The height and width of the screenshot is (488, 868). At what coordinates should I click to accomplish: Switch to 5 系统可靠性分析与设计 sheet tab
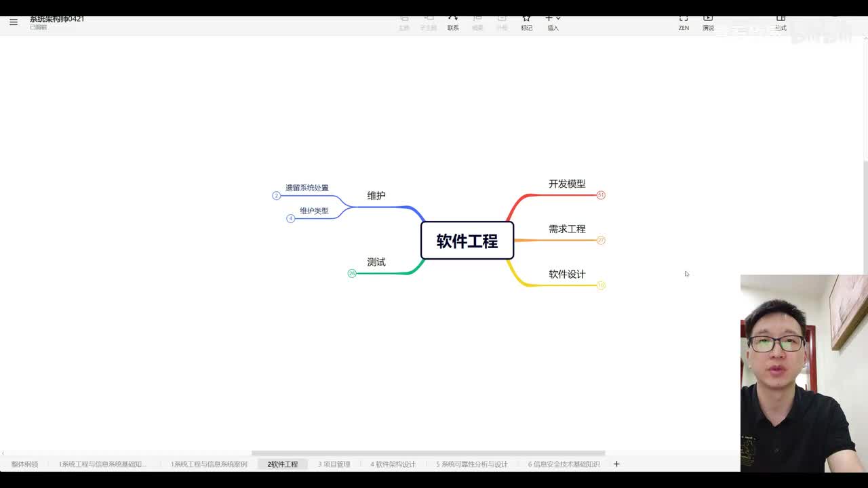pos(472,464)
